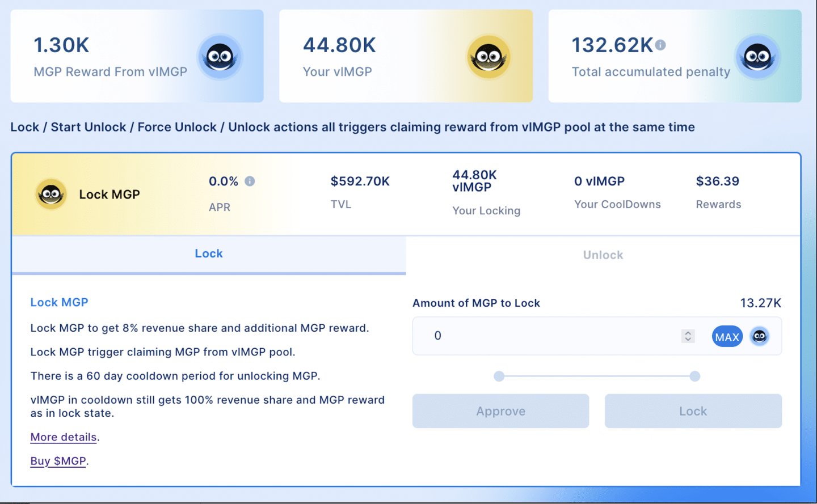This screenshot has width=817, height=504.
Task: Click the owl logo beside Lock MGP title
Action: click(x=51, y=194)
